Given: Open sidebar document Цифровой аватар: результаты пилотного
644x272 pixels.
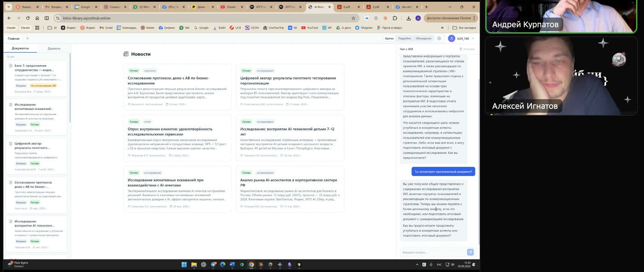Looking at the screenshot, I should point(36,156).
